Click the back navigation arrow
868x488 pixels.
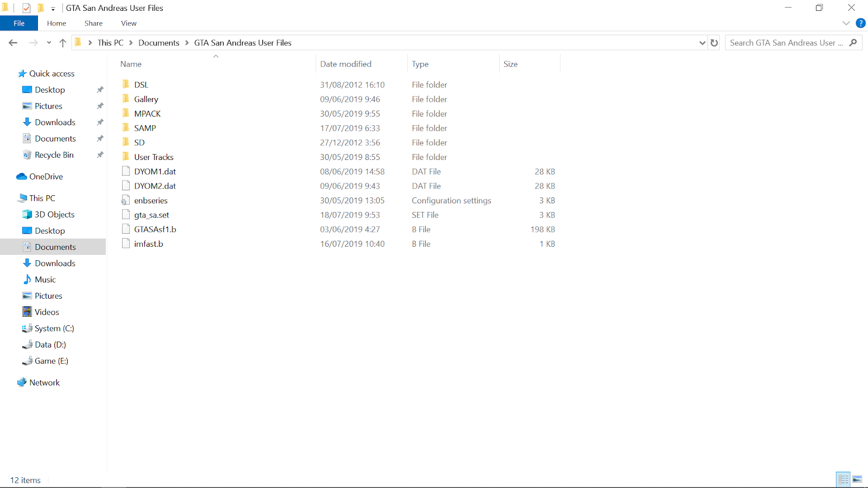(12, 42)
